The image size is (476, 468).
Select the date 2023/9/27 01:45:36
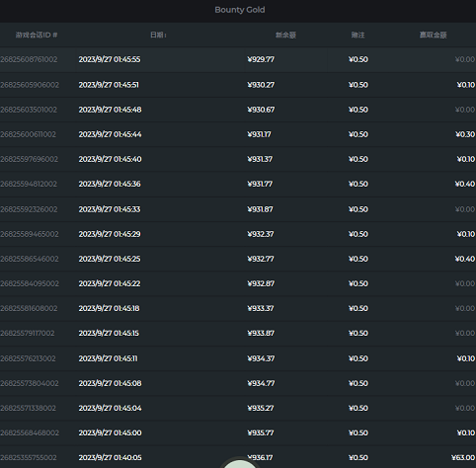110,184
